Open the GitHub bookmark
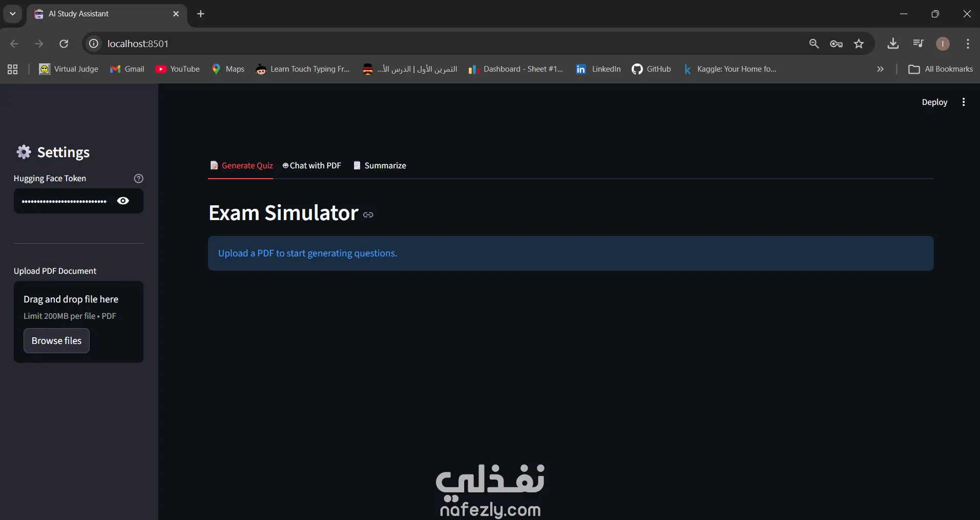 click(x=651, y=69)
